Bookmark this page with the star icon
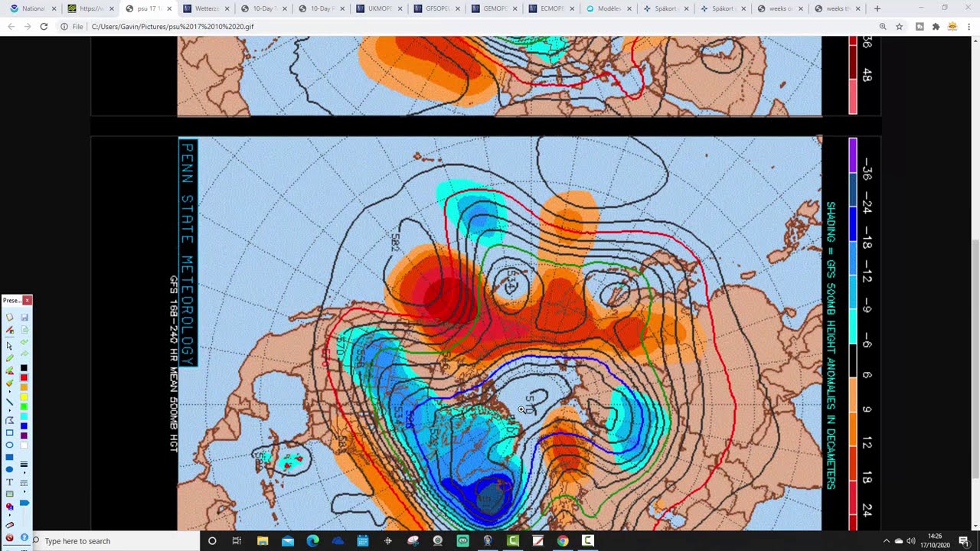 [x=899, y=26]
